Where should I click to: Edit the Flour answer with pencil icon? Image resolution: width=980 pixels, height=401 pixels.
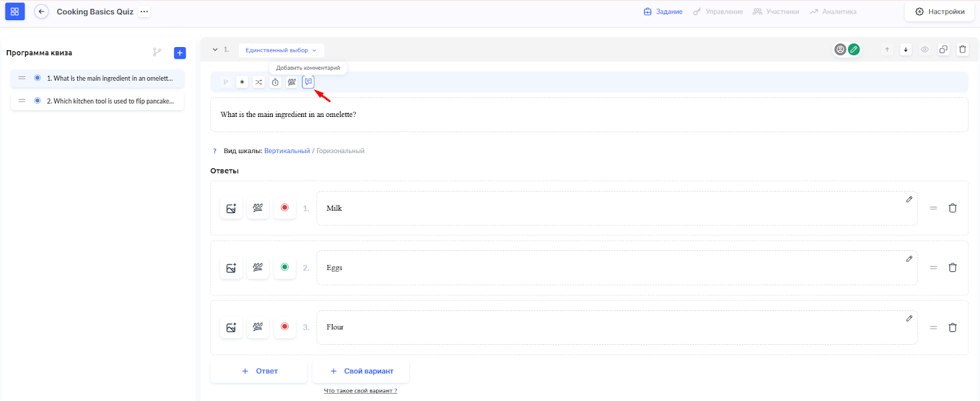[x=909, y=318]
